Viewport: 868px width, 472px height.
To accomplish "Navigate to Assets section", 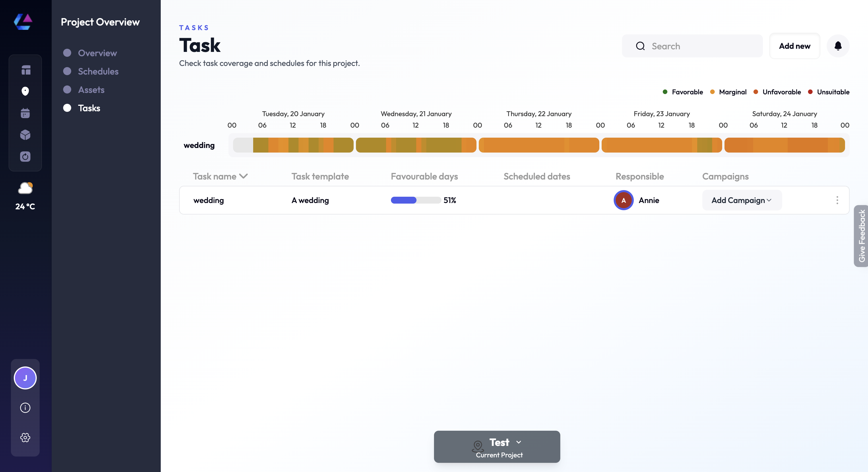I will (91, 89).
